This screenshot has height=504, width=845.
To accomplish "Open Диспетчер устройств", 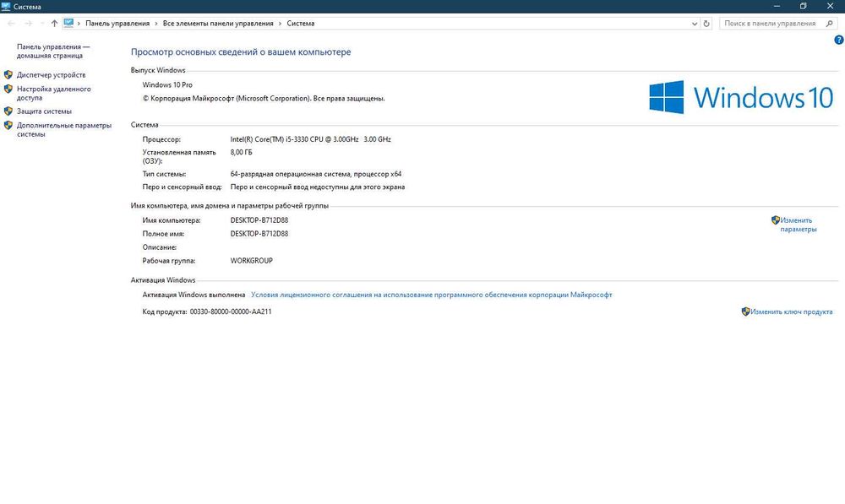I will [51, 75].
